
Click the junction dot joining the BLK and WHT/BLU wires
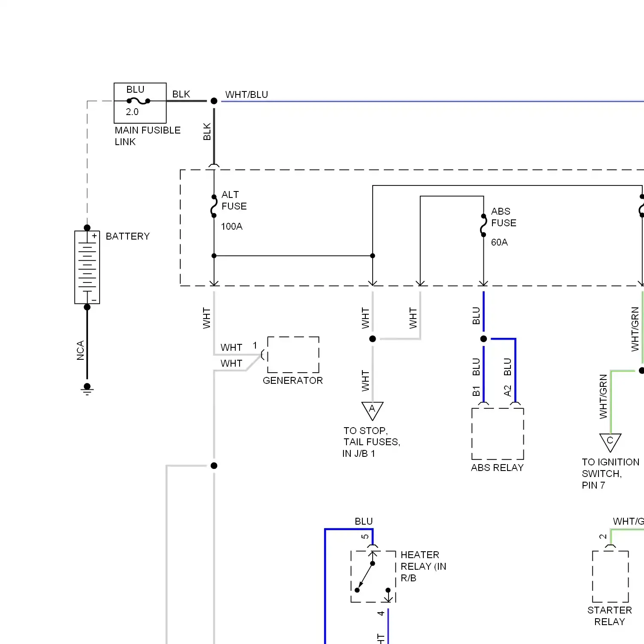click(214, 101)
